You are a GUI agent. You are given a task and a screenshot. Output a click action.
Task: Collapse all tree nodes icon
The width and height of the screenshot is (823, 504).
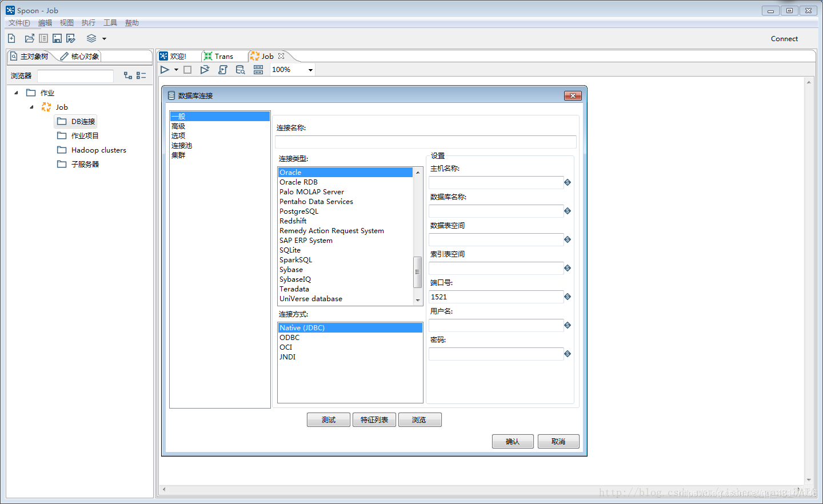tap(141, 75)
